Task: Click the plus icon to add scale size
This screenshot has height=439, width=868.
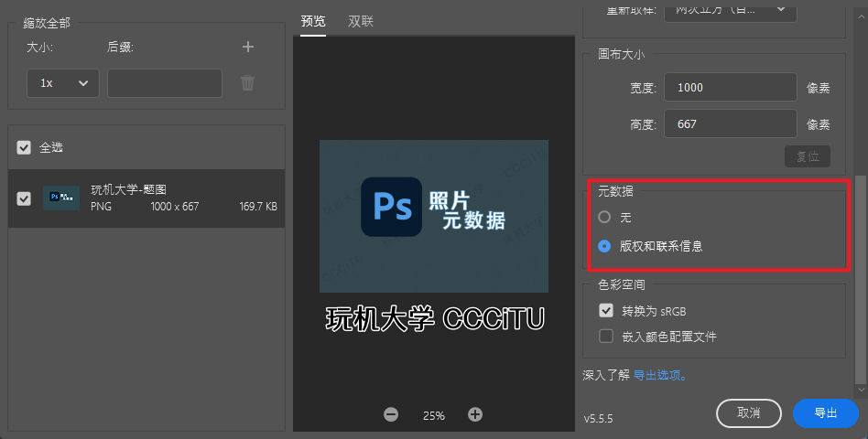Action: coord(247,47)
